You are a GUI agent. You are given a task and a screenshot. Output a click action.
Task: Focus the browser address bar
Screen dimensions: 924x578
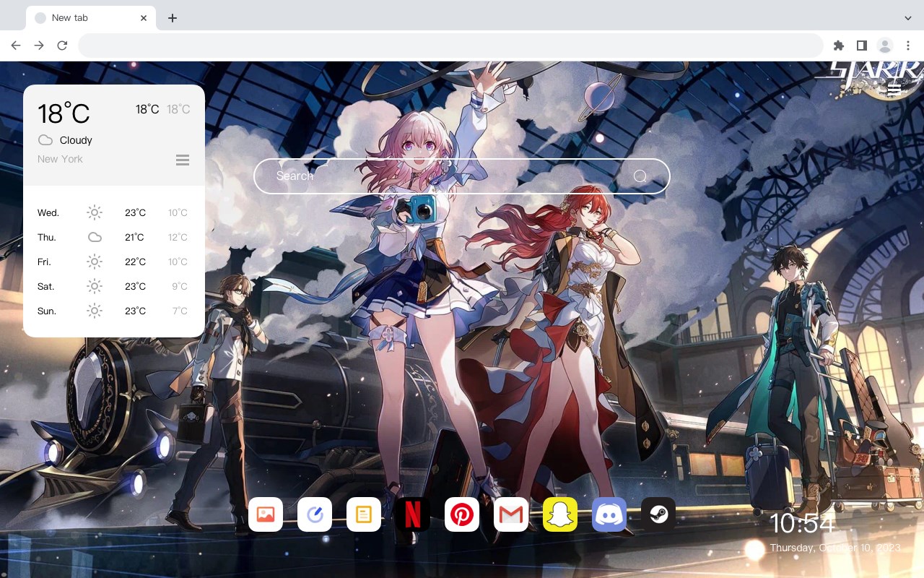450,46
